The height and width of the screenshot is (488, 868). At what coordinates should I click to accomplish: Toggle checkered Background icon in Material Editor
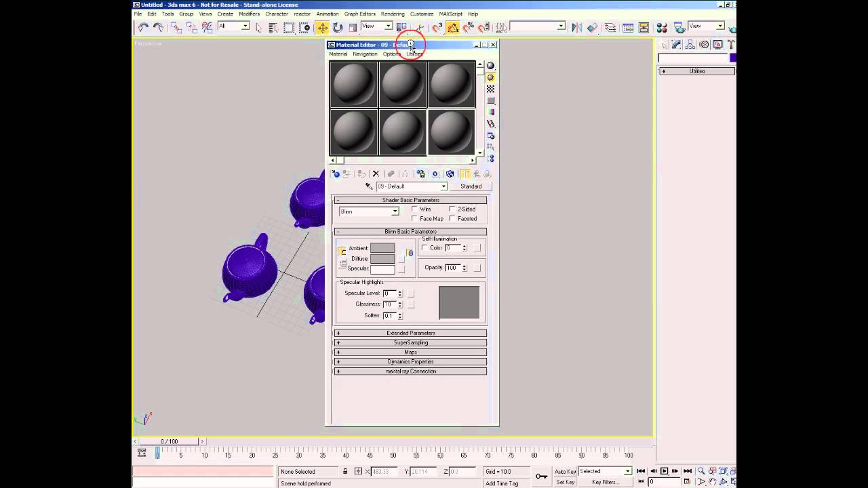pyautogui.click(x=490, y=89)
